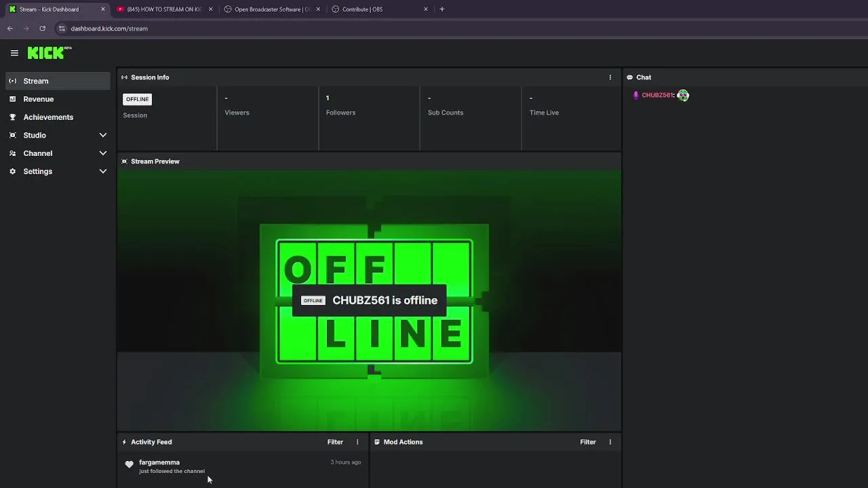The width and height of the screenshot is (868, 488).
Task: Click the site info icon in address bar
Action: (62, 28)
